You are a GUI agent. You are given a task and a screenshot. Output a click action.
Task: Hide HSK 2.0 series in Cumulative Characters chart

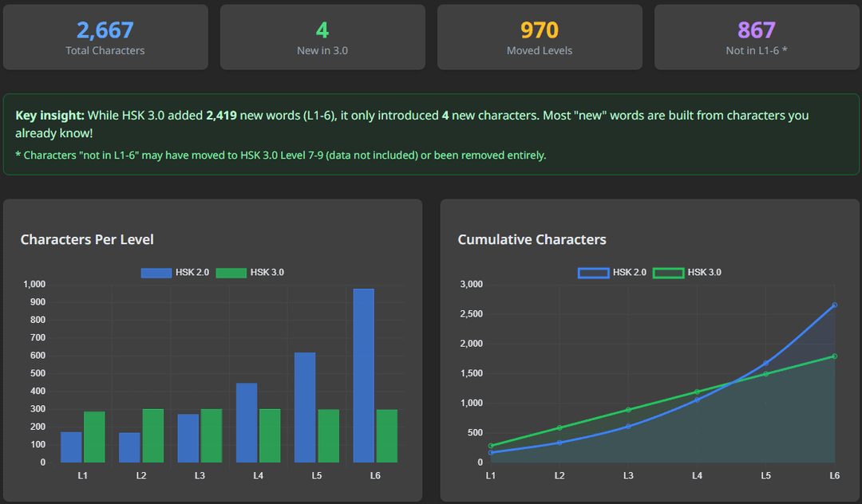[611, 273]
